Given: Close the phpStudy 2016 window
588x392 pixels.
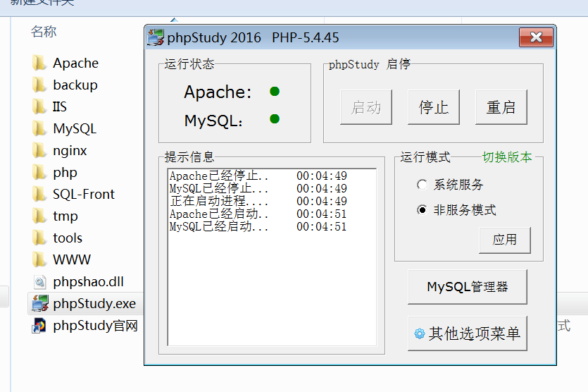Looking at the screenshot, I should click(x=537, y=37).
